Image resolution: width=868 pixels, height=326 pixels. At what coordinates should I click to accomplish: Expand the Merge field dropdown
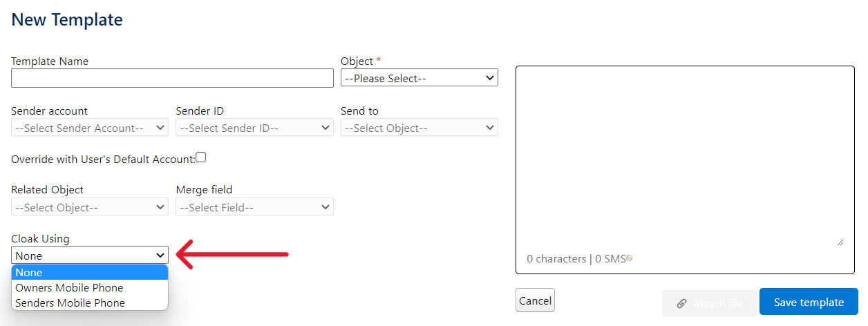254,207
